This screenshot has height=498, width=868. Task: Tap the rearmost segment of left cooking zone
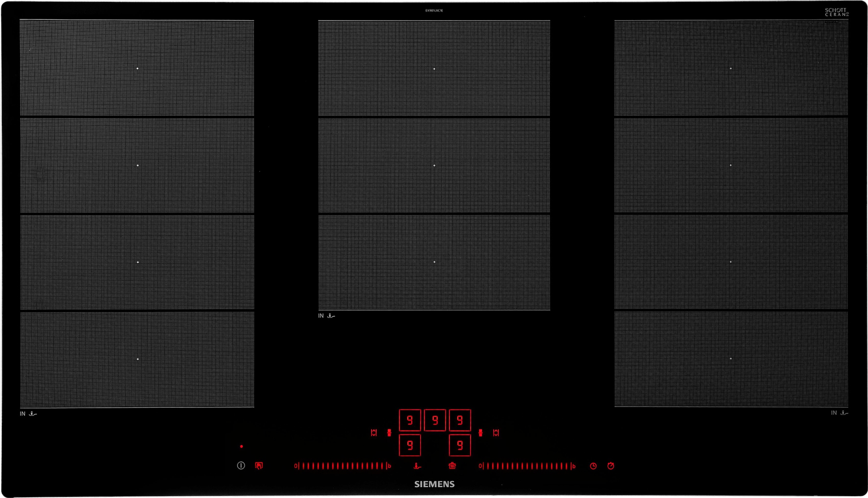[x=137, y=68]
